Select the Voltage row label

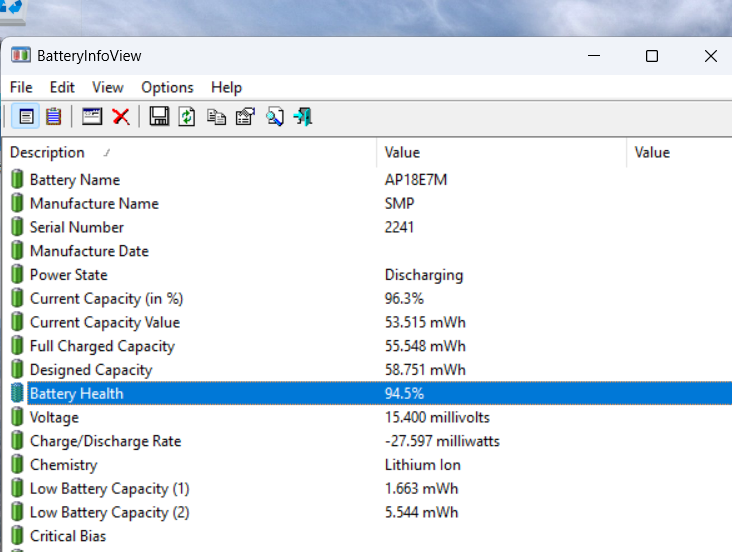54,418
